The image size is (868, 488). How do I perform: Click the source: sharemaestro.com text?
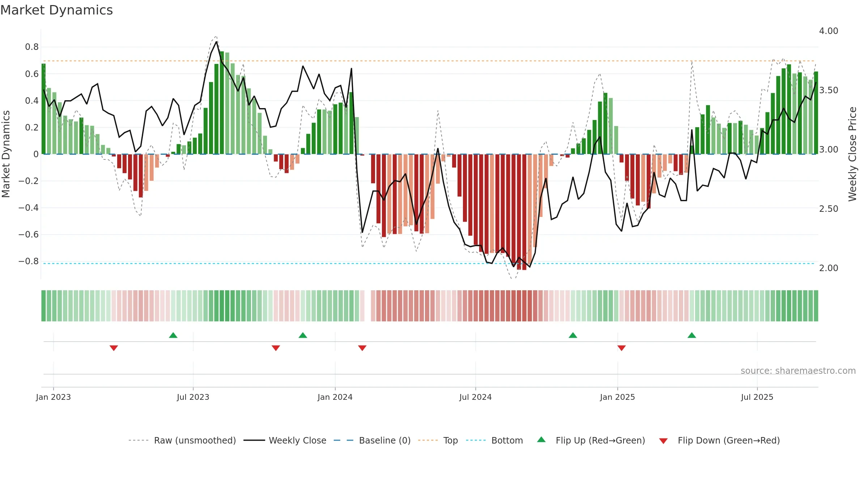point(798,371)
